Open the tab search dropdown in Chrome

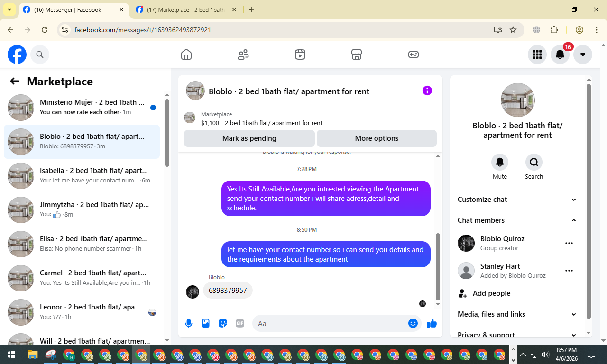coord(9,9)
